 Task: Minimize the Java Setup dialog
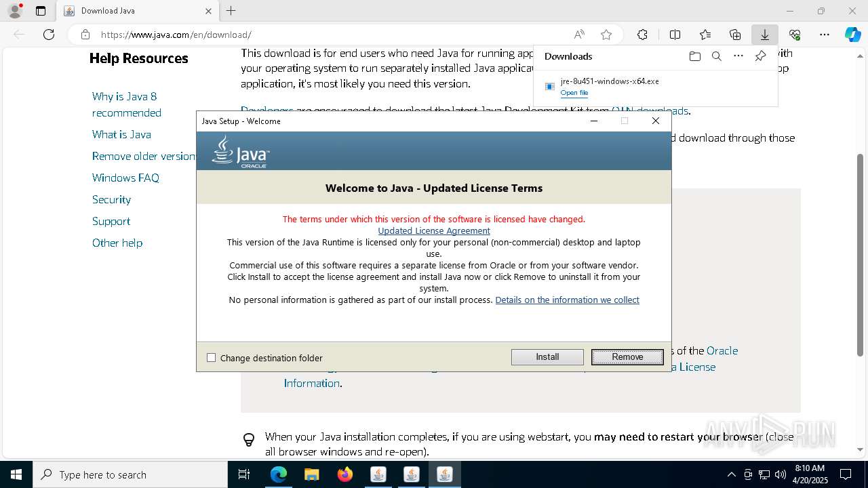[x=594, y=121]
